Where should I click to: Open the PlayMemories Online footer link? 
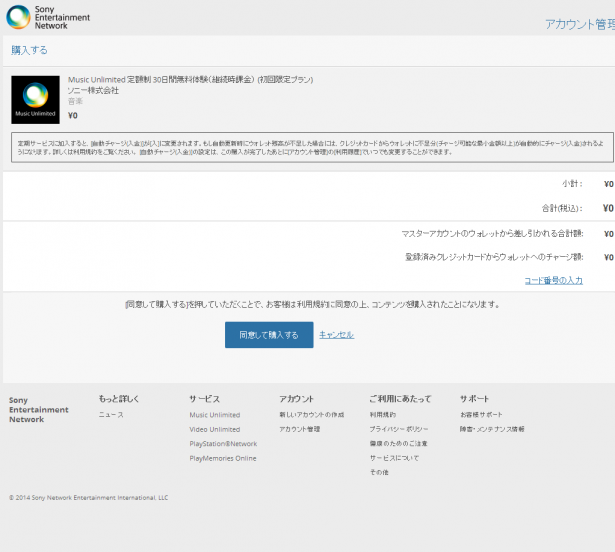[x=223, y=458]
